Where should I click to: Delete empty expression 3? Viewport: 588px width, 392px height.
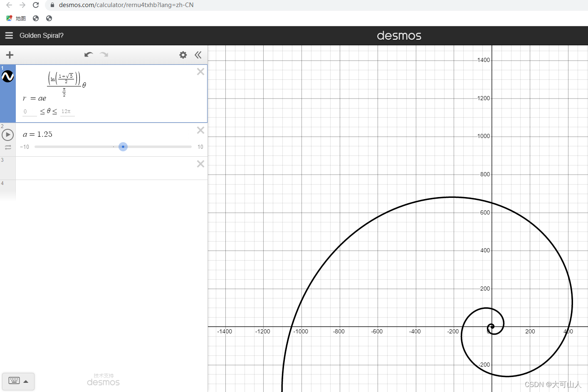pos(200,164)
